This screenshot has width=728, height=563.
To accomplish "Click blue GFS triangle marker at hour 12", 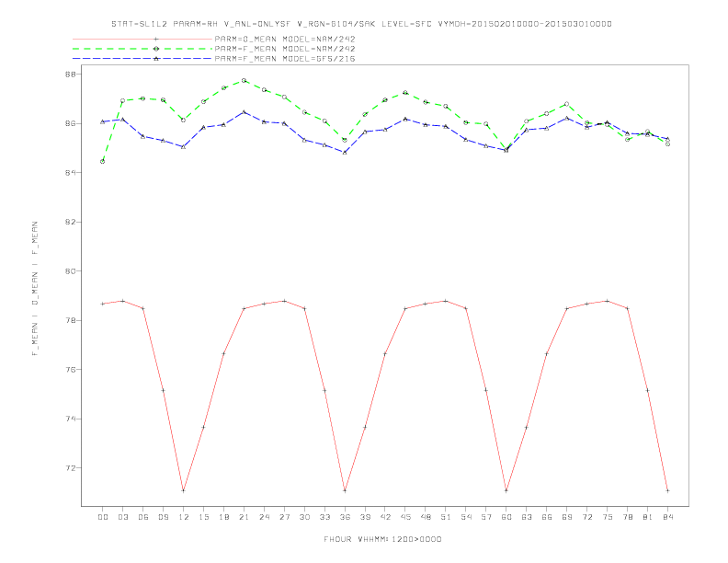I will pos(184,147).
